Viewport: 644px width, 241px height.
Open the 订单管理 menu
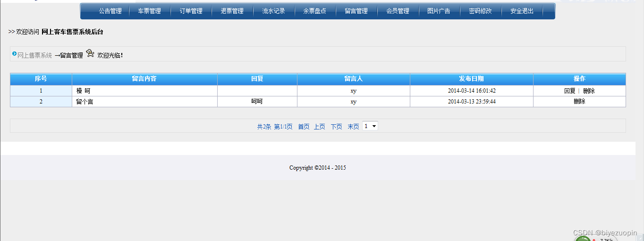pos(191,11)
